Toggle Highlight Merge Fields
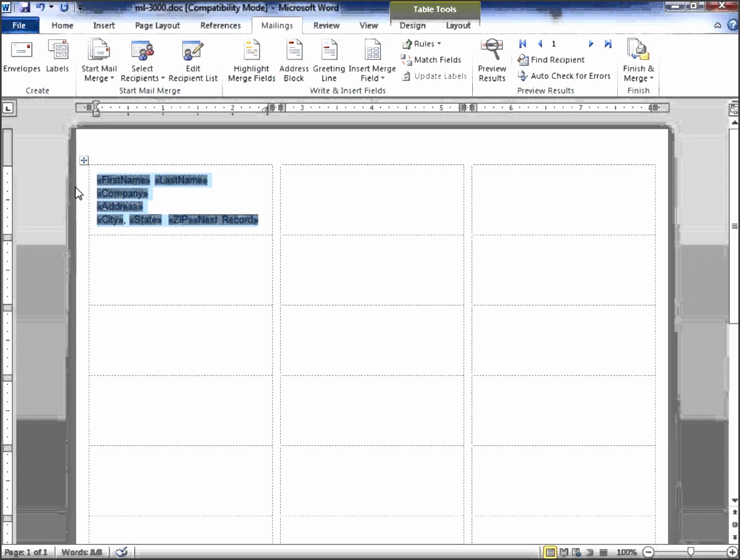This screenshot has width=740, height=560. [251, 59]
